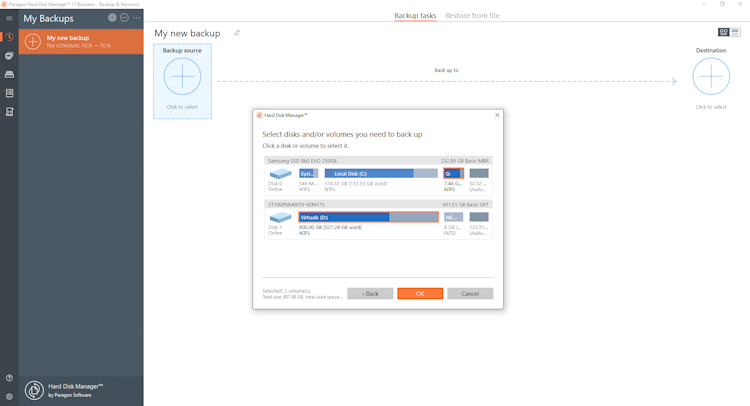Select Disk 0 unallocated space block

(x=479, y=174)
